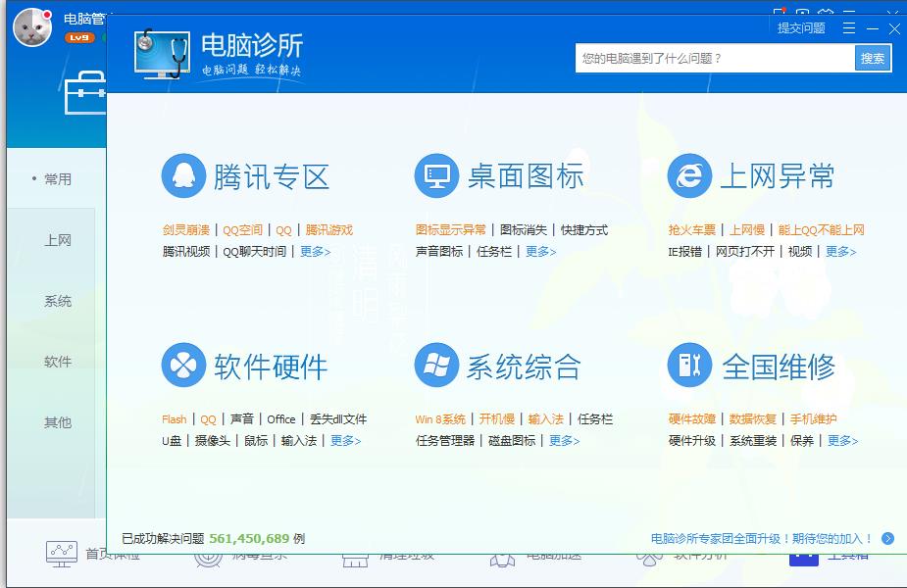Open the 摄像头 link

pyautogui.click(x=213, y=441)
